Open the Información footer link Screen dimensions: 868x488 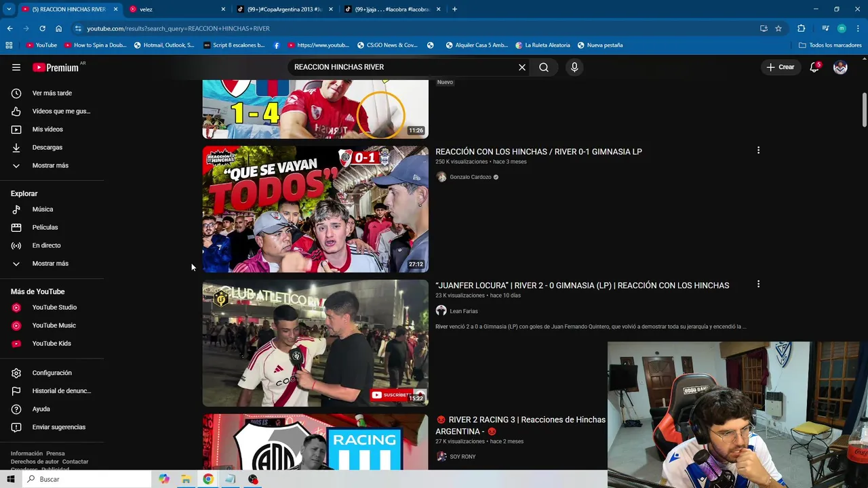pyautogui.click(x=26, y=453)
